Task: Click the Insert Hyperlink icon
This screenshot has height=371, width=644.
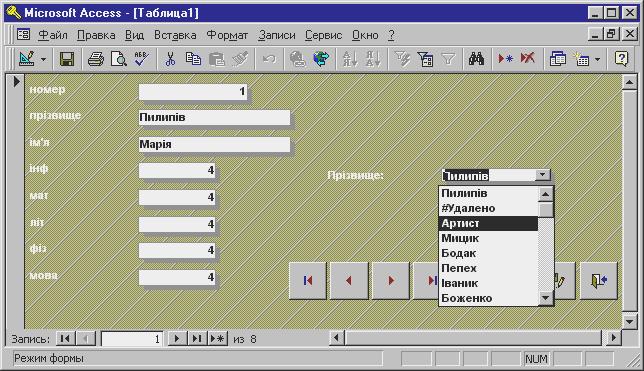Action: click(297, 59)
